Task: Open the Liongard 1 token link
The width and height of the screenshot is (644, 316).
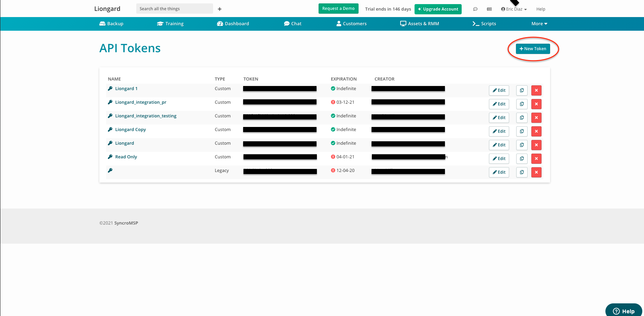Action: point(126,88)
